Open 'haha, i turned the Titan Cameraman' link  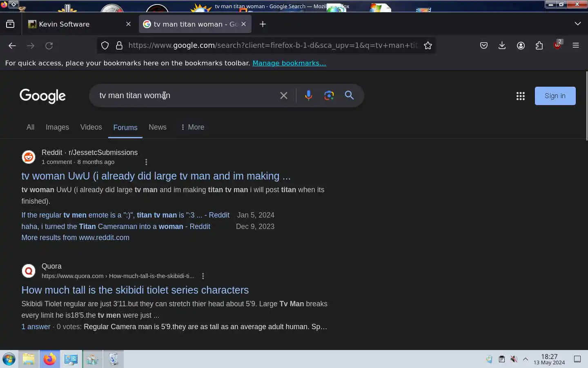(116, 227)
